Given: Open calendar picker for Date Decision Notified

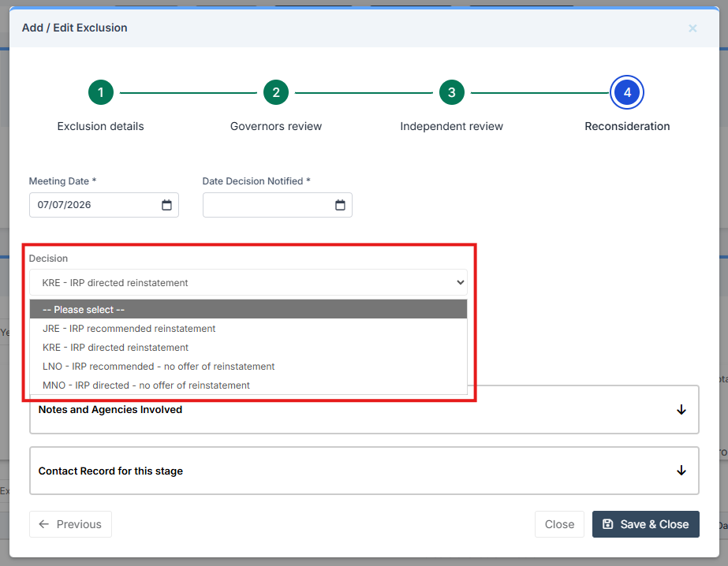Looking at the screenshot, I should click(340, 205).
